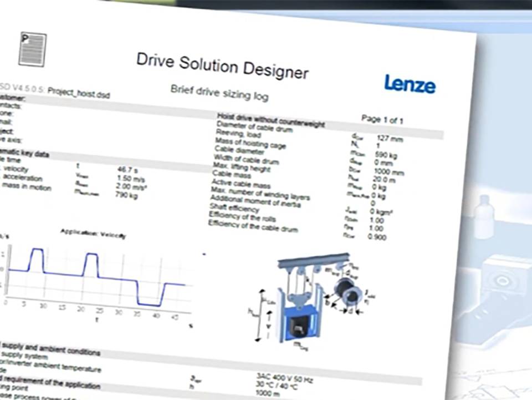This screenshot has height=400, width=532.
Task: Click the blue Lenze logo
Action: point(410,84)
